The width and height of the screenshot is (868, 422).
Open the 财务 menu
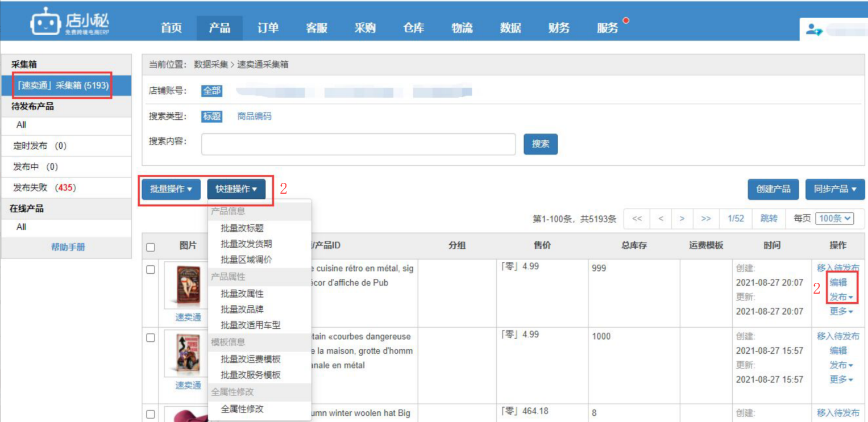pos(559,28)
